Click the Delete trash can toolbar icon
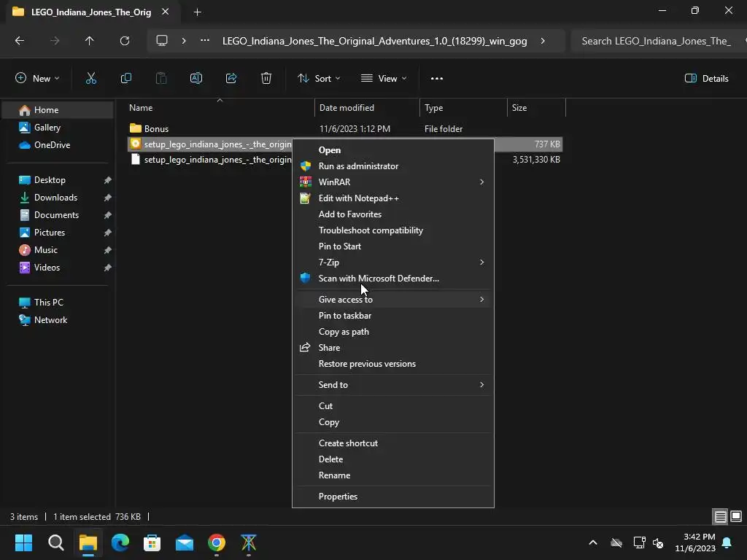 (x=266, y=79)
